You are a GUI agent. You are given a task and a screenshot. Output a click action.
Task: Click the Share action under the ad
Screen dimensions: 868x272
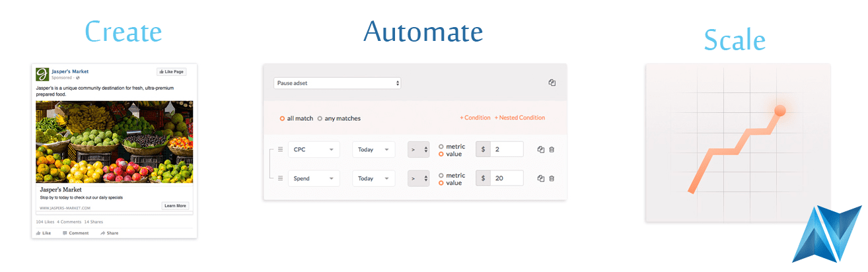[x=110, y=233]
